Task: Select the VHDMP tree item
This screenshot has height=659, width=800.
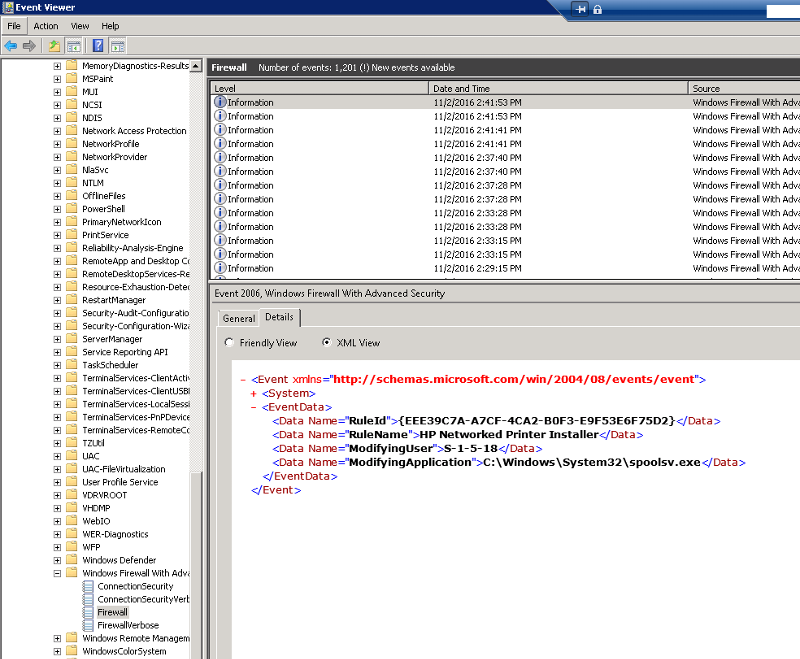Action: pos(96,508)
